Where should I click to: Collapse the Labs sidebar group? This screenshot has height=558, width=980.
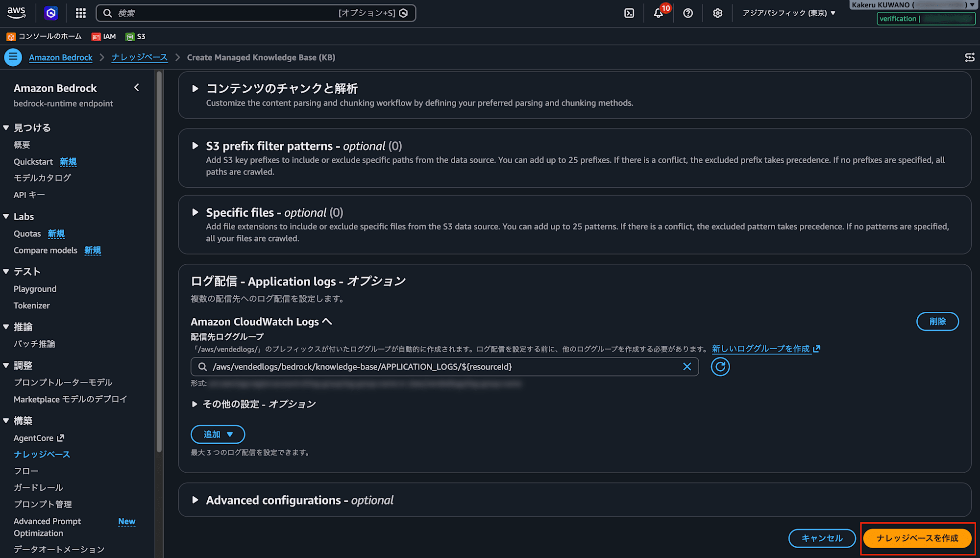tap(6, 217)
